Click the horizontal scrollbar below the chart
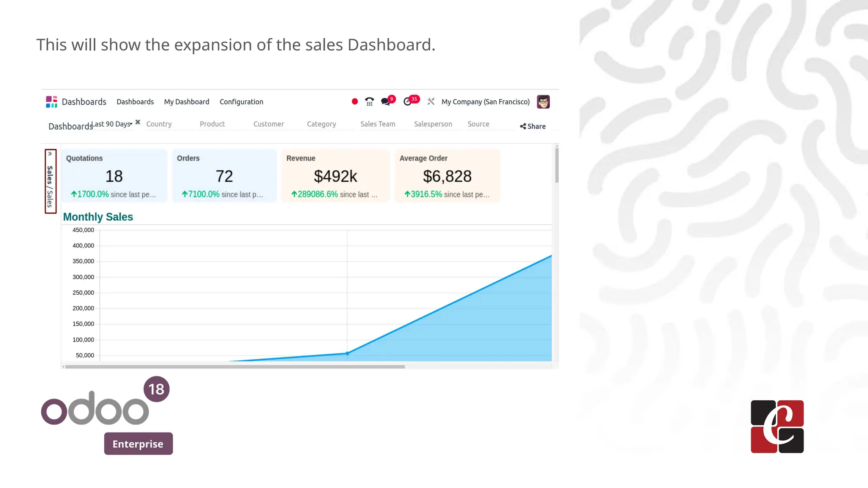868x488 pixels. (234, 367)
